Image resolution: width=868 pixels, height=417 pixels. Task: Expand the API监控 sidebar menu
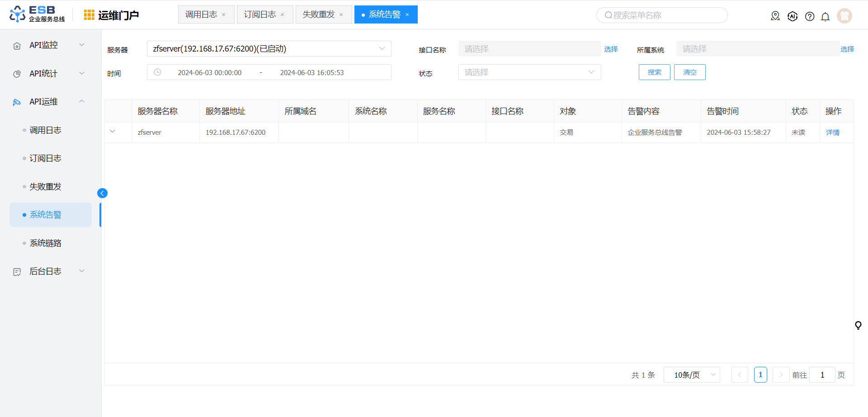(50, 45)
